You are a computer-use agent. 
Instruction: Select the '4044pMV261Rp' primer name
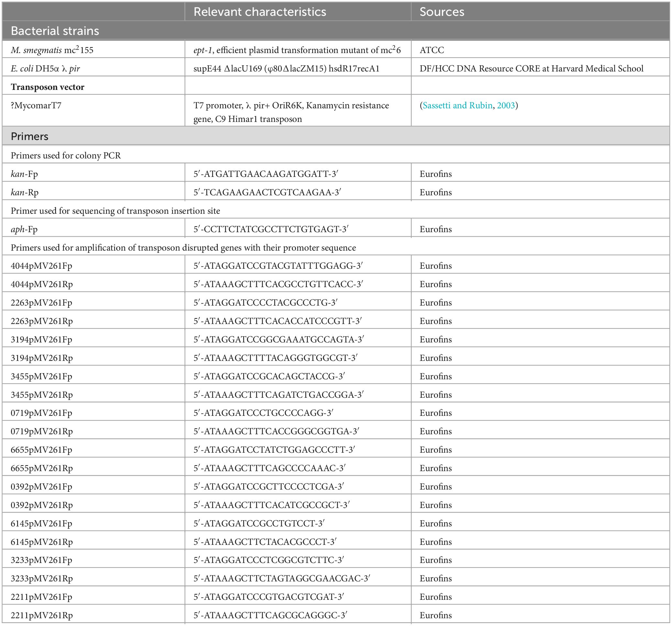[42, 284]
